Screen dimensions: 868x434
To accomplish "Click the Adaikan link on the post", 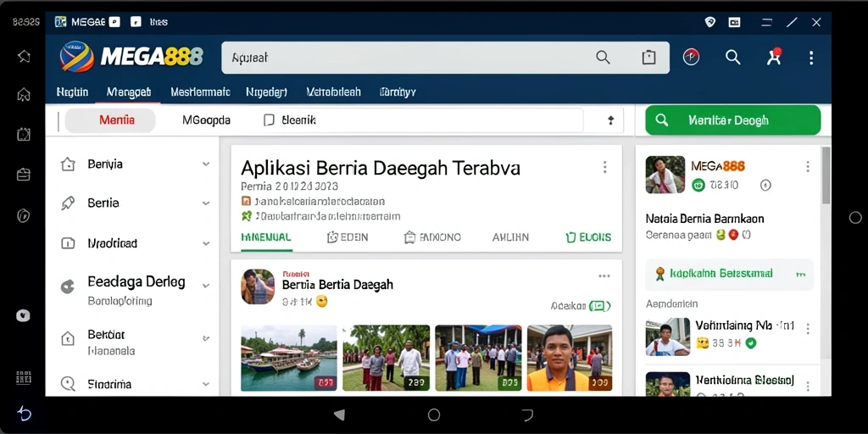I will (581, 305).
